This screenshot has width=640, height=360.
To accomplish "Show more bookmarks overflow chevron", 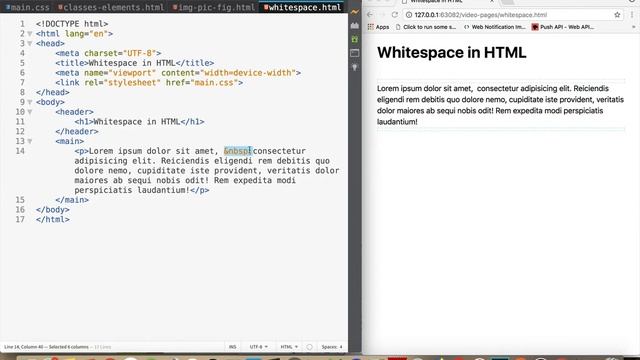I will tap(633, 27).
